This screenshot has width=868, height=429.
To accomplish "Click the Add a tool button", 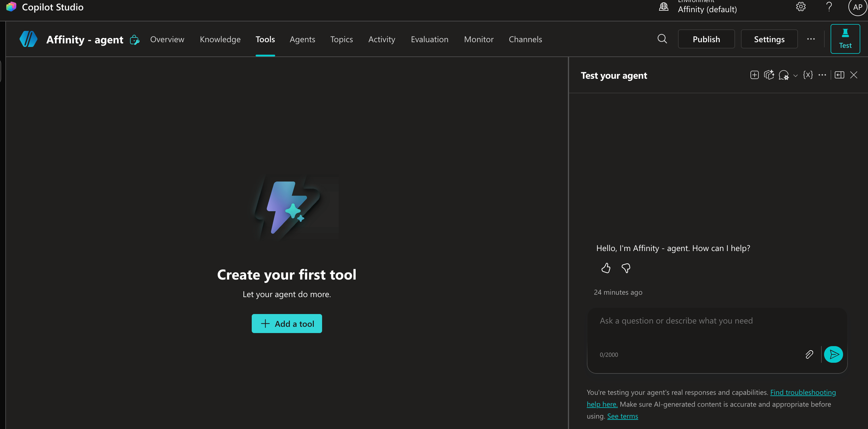I will tap(287, 324).
